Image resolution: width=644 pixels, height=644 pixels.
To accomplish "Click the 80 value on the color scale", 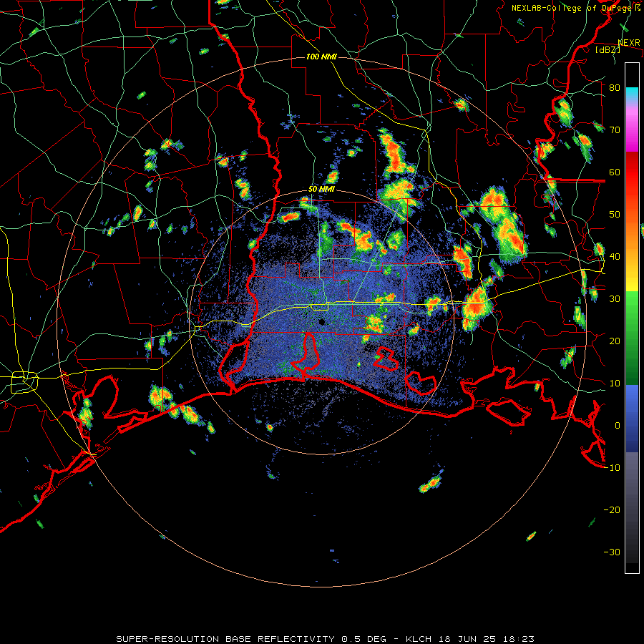I will [x=615, y=88].
